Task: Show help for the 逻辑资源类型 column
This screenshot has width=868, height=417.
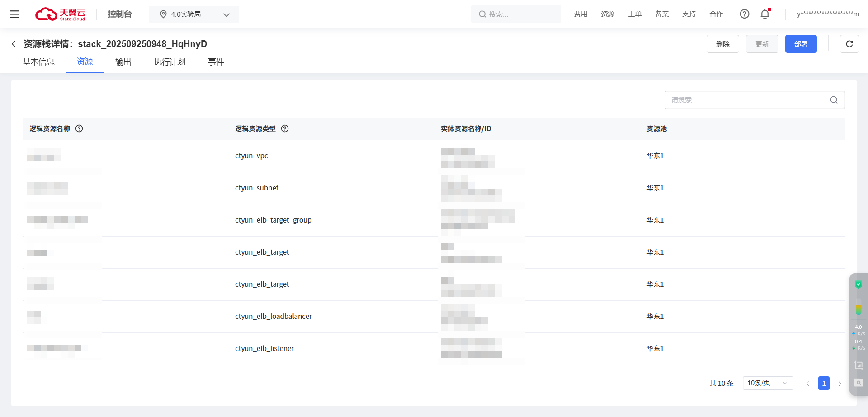Action: point(285,128)
